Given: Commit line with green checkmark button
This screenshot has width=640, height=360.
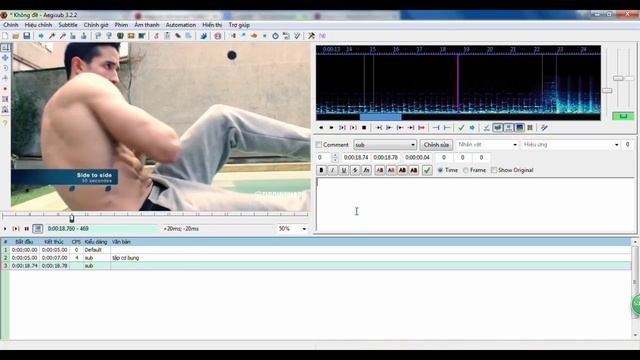Looking at the screenshot, I should 427,170.
